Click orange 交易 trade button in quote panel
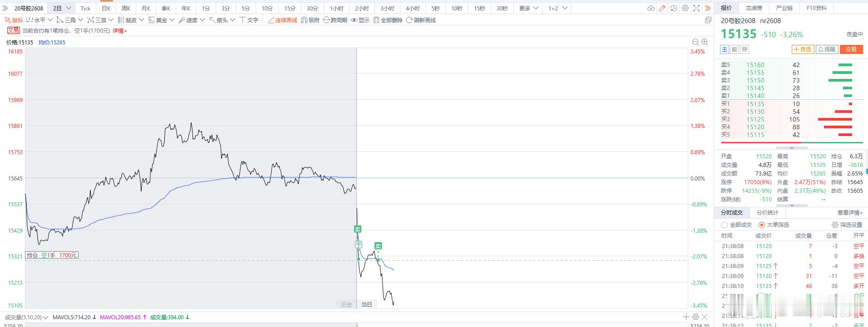 (x=851, y=49)
